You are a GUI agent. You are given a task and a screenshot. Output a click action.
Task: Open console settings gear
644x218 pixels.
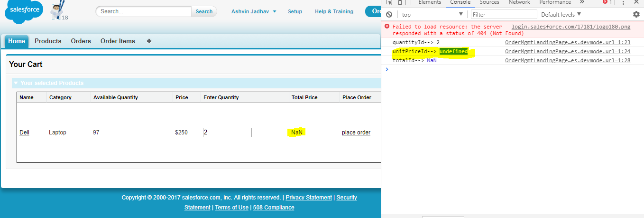point(636,14)
